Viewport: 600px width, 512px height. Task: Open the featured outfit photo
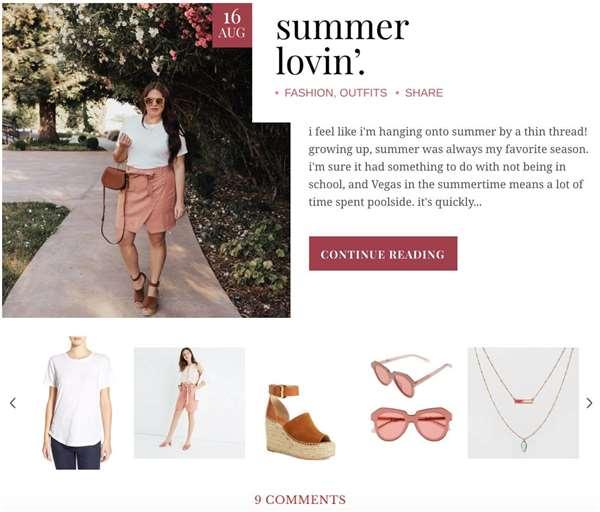point(146,161)
